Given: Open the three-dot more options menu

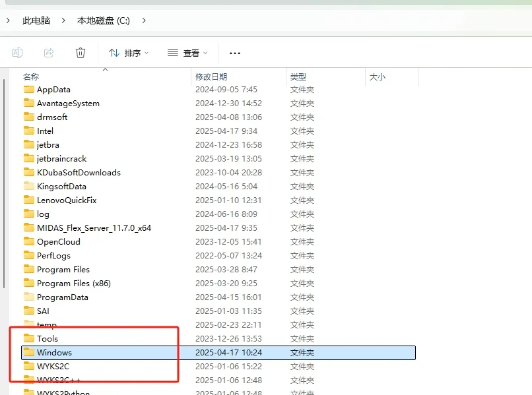Looking at the screenshot, I should pos(235,53).
